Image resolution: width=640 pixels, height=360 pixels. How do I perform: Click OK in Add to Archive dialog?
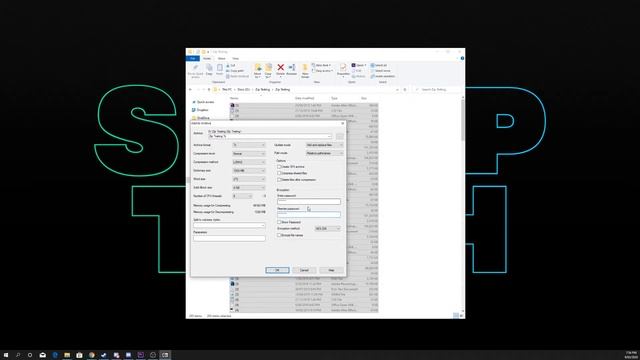[277, 270]
